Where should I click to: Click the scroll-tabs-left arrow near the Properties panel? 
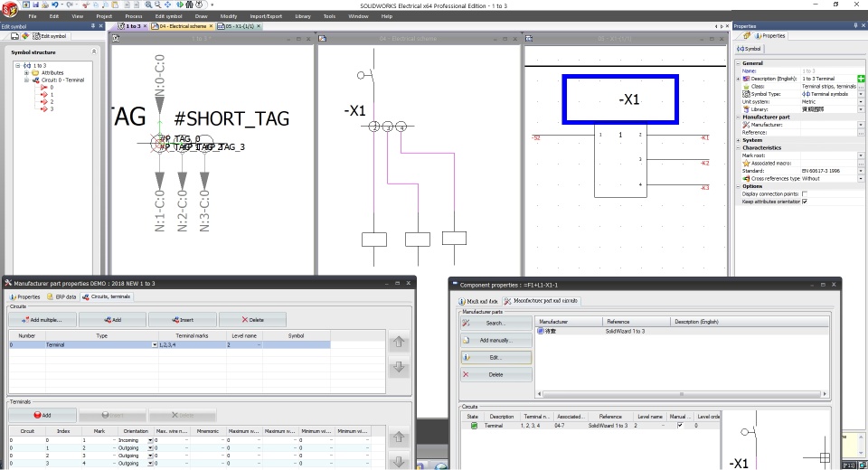point(716,26)
